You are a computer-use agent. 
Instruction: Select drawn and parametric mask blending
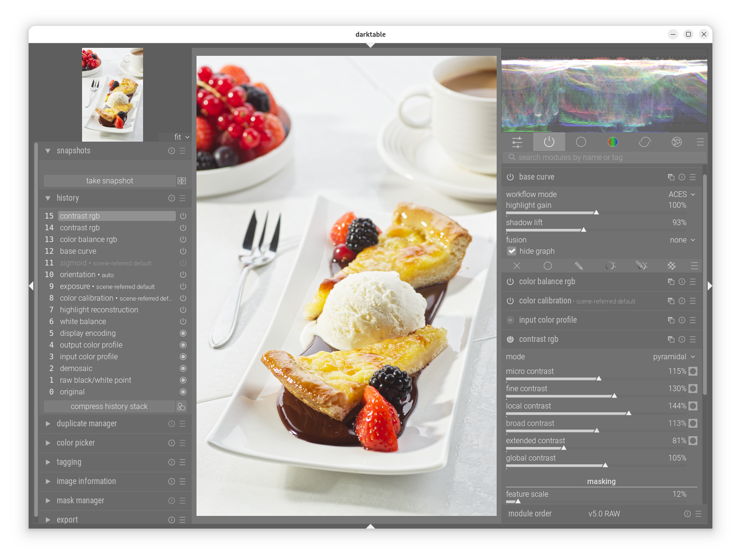point(641,266)
